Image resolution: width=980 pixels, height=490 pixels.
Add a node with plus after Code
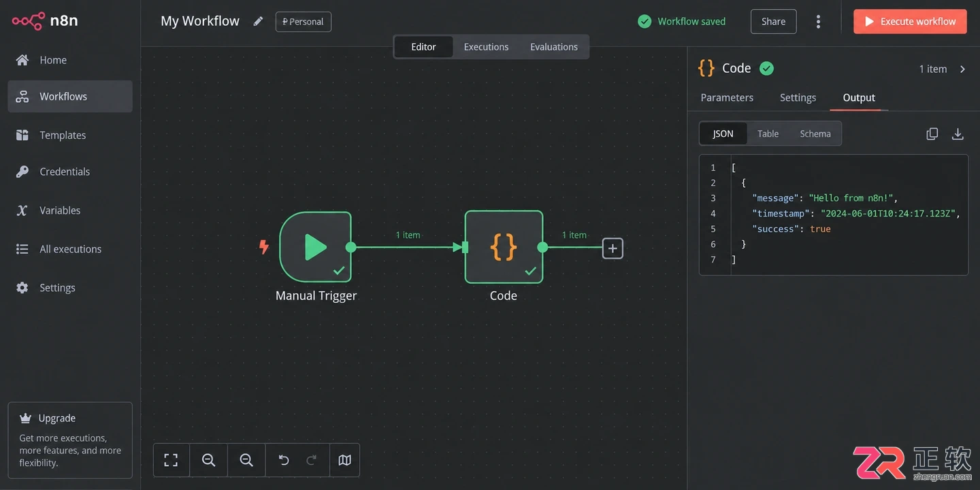(x=612, y=248)
